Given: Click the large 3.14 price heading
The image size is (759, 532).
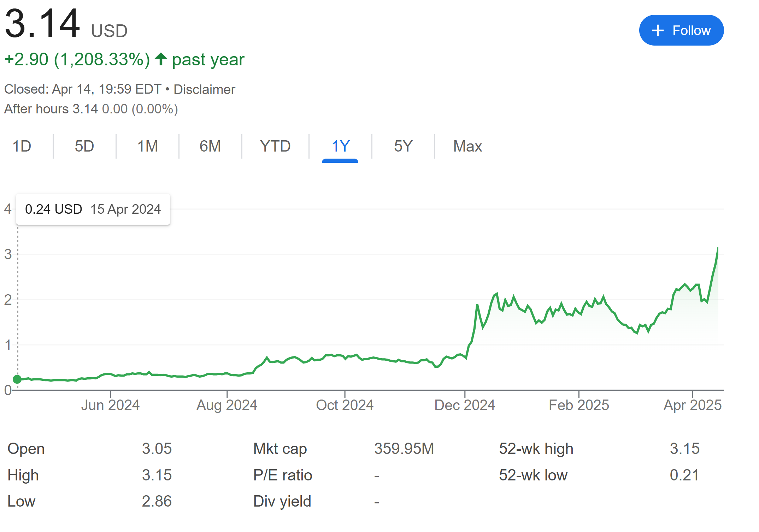Looking at the screenshot, I should point(42,24).
